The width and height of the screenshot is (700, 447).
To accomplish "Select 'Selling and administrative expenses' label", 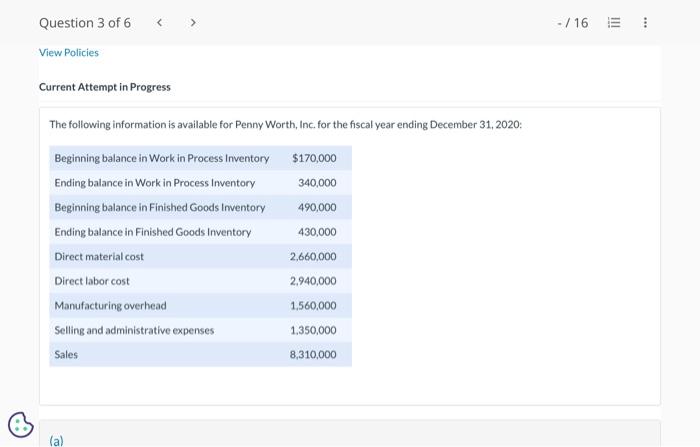I will pos(134,330).
